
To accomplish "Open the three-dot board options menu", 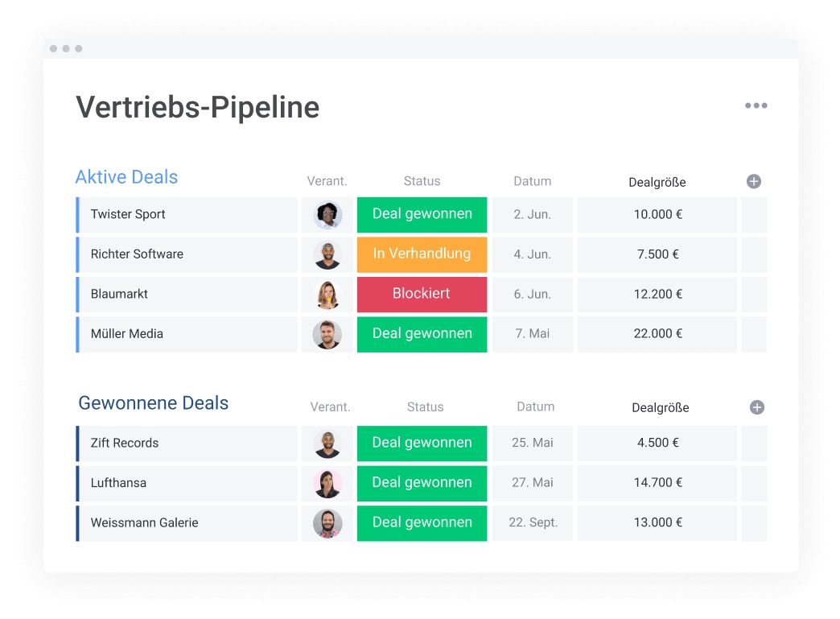I will (756, 105).
